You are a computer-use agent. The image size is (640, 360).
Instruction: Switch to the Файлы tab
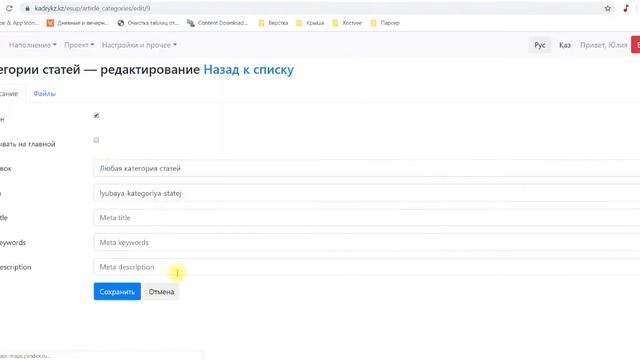(44, 93)
